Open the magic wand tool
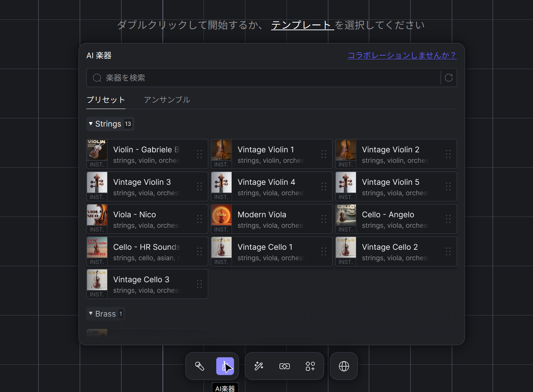Viewport: 533px width, 392px height. click(259, 366)
